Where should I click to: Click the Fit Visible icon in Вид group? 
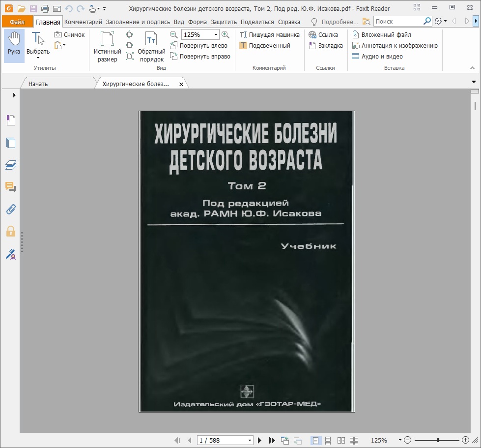tap(130, 56)
